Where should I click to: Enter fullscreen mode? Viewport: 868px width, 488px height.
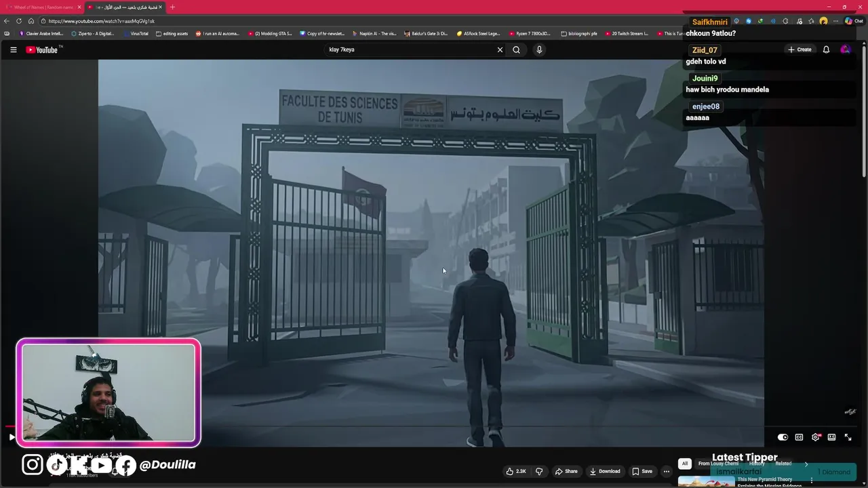(848, 437)
